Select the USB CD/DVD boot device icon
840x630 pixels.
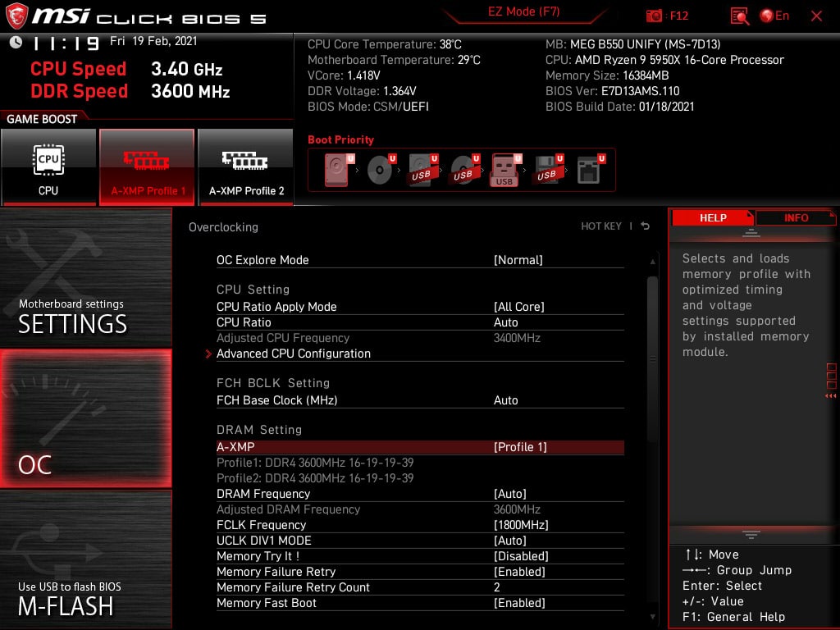(465, 170)
